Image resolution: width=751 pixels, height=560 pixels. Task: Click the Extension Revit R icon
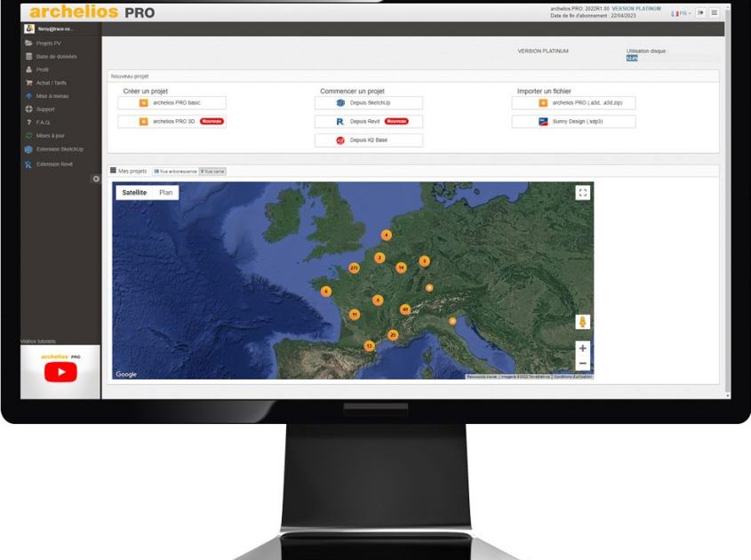click(x=28, y=164)
